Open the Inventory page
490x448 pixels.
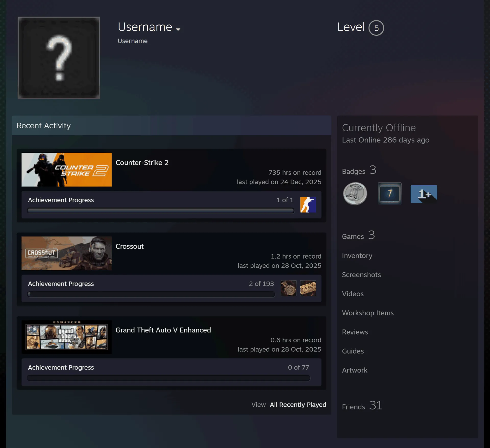pyautogui.click(x=357, y=255)
